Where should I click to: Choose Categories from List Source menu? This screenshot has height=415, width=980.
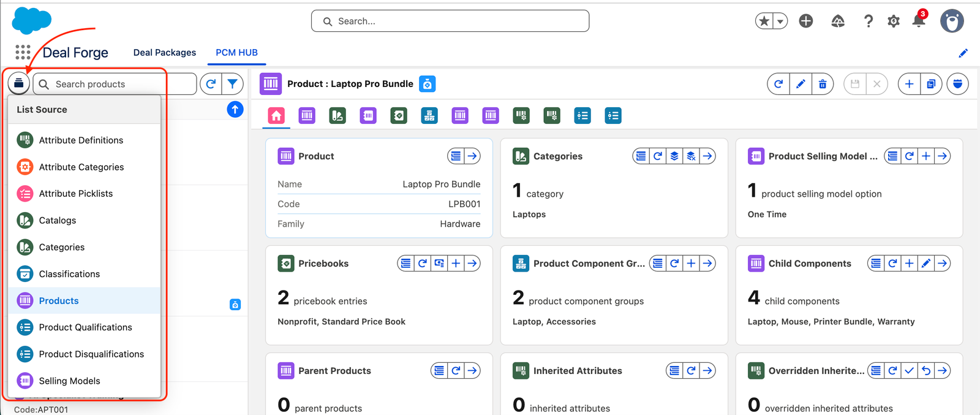click(85, 247)
